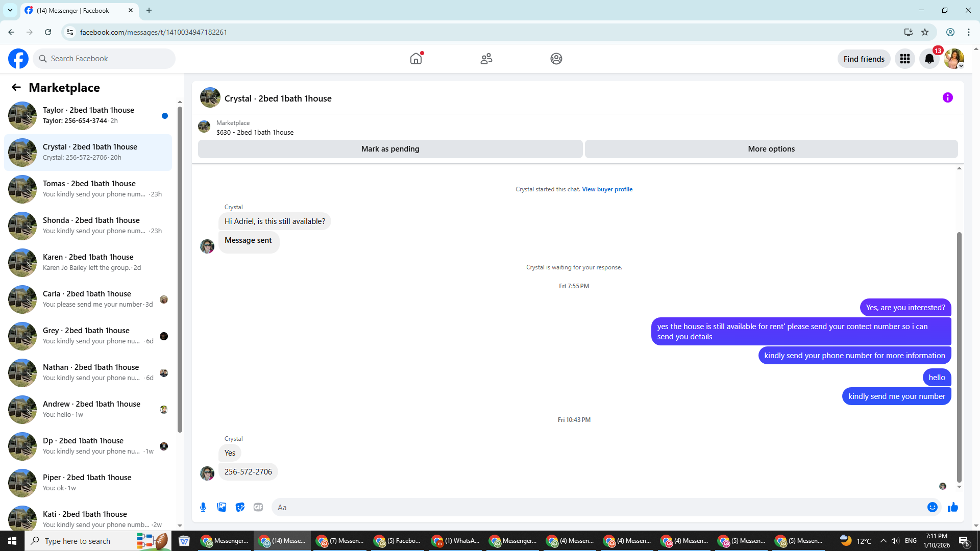Open the tab search dropdown arrow

(x=10, y=10)
